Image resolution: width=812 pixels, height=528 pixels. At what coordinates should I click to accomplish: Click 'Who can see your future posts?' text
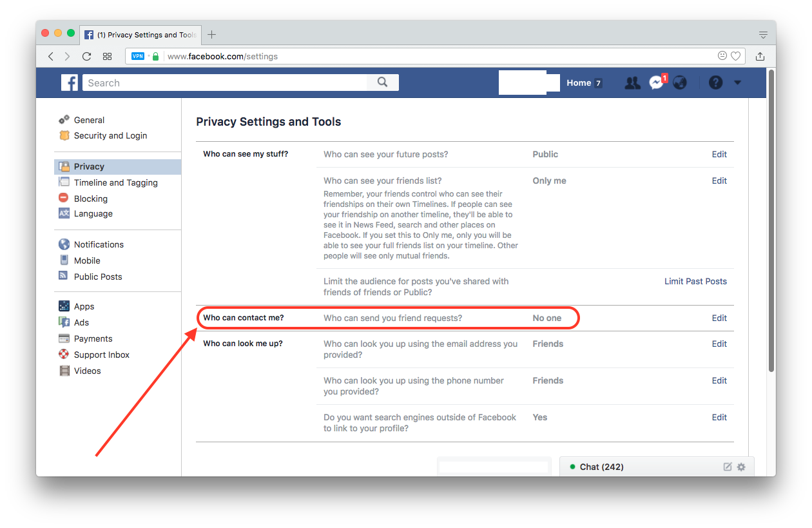[x=385, y=154]
